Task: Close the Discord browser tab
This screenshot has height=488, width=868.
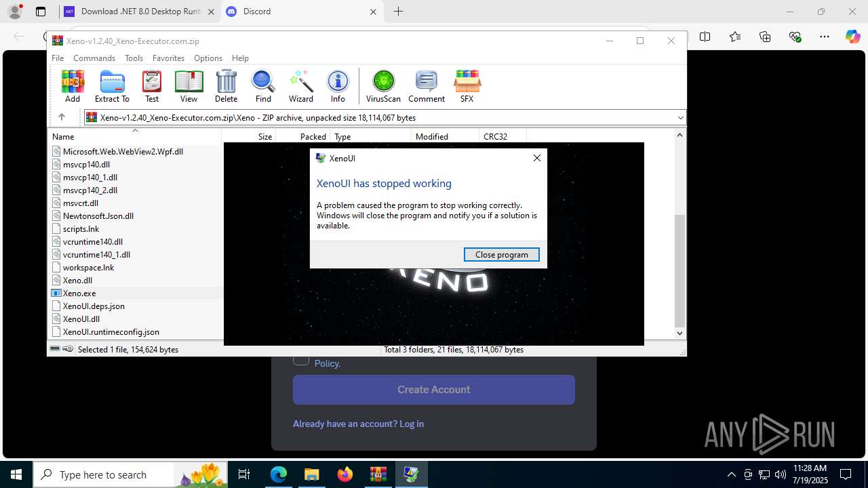Action: [x=374, y=12]
